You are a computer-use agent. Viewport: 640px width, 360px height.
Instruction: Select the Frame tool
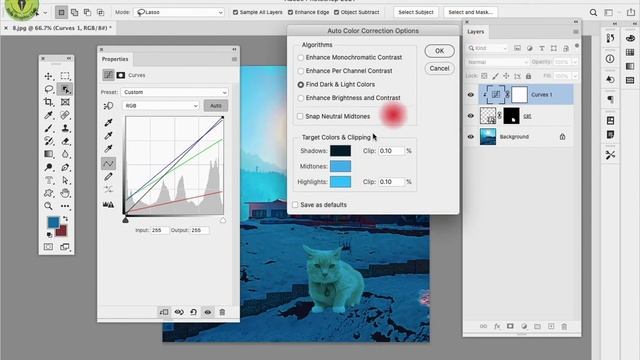[65, 102]
